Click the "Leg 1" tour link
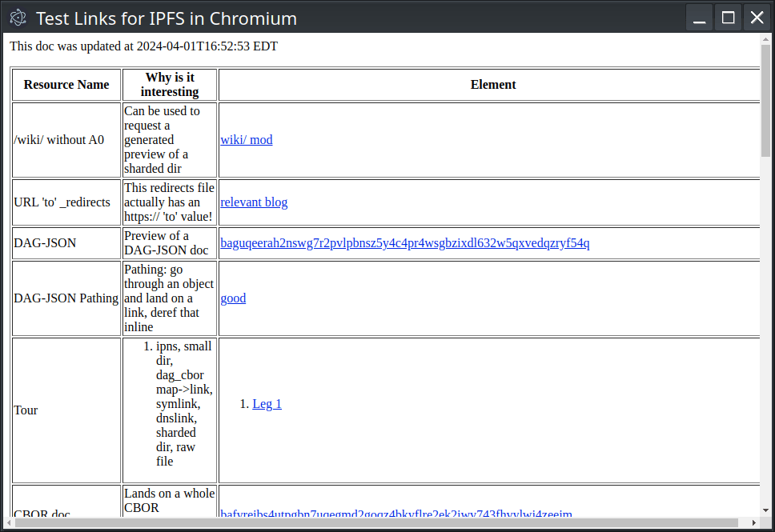 point(267,403)
